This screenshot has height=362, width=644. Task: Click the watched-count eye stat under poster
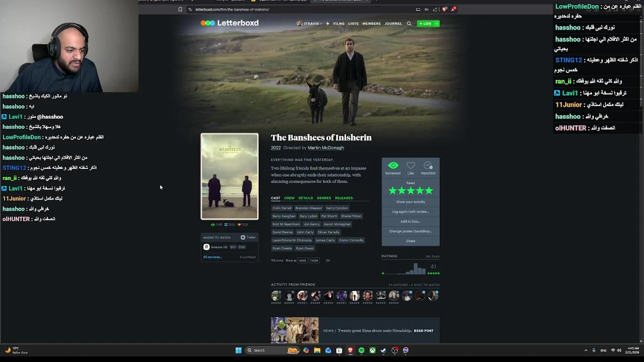pyautogui.click(x=216, y=225)
